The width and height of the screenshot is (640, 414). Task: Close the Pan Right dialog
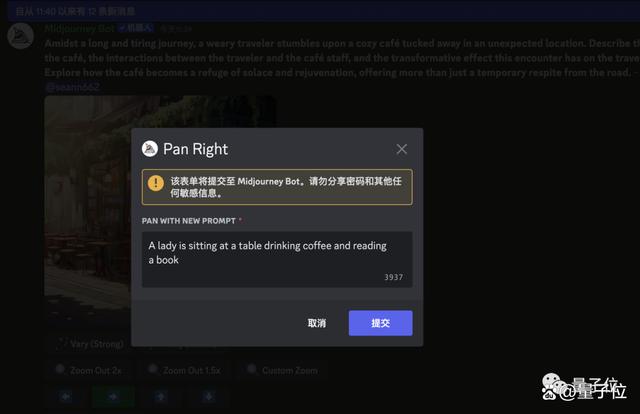[402, 149]
